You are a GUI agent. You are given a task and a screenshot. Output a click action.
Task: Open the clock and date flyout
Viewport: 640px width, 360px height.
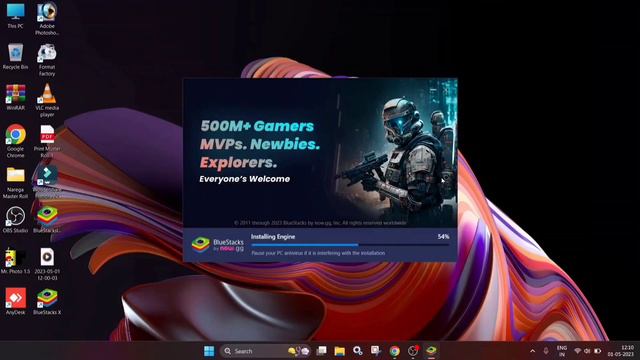click(622, 351)
